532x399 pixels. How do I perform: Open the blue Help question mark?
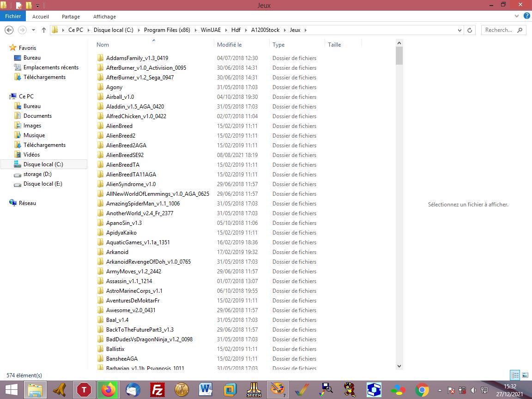coord(526,16)
